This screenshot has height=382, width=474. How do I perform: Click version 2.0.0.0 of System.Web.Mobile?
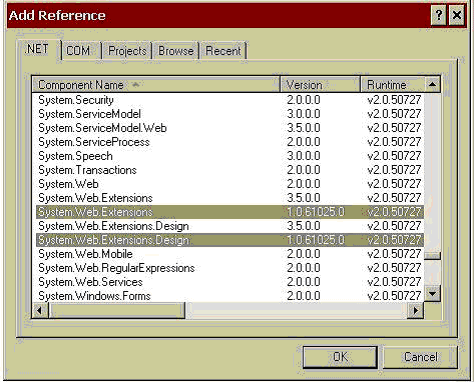[x=303, y=254]
